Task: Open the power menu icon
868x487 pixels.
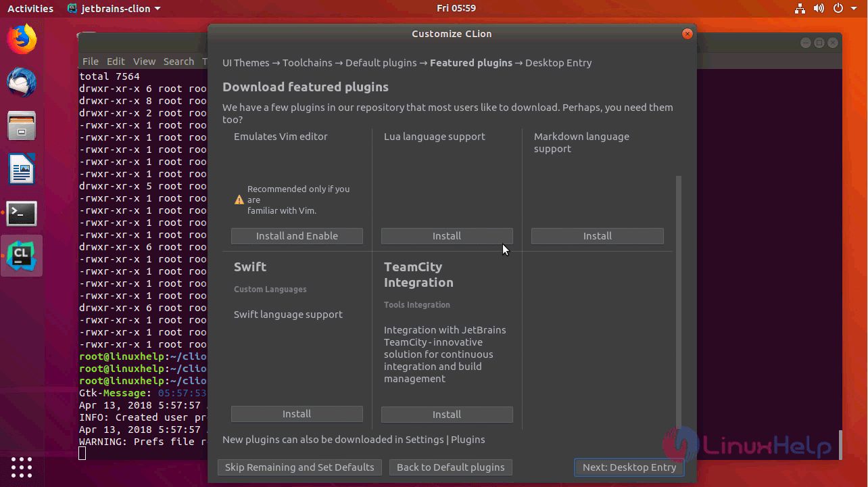Action: coord(838,9)
